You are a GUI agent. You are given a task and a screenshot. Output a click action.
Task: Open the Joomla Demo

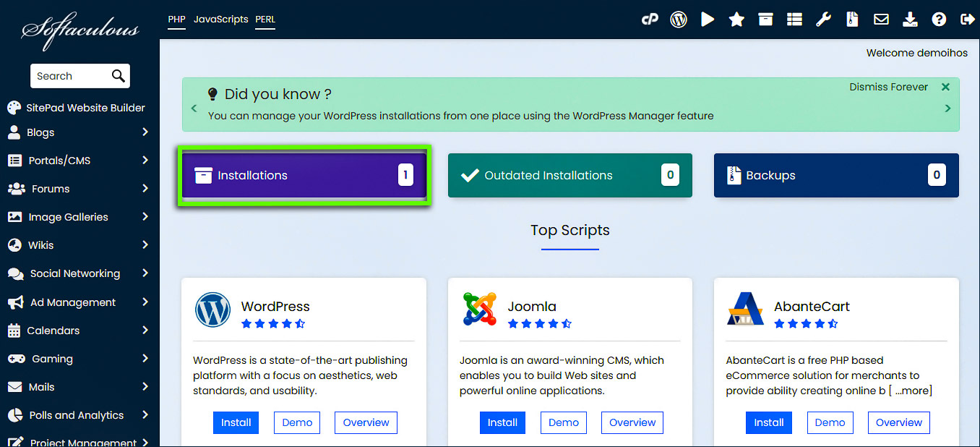pyautogui.click(x=564, y=422)
